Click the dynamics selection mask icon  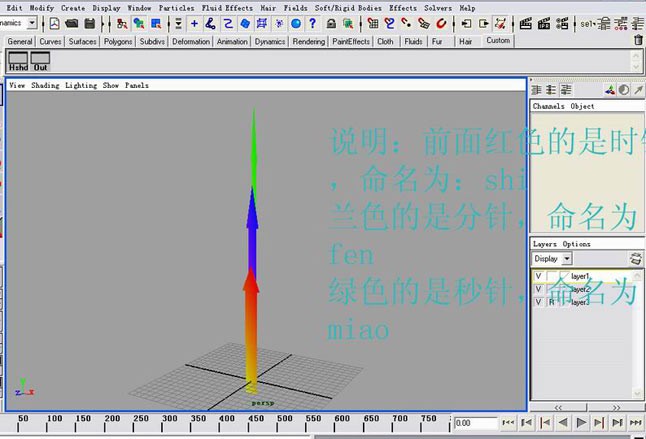point(279,23)
